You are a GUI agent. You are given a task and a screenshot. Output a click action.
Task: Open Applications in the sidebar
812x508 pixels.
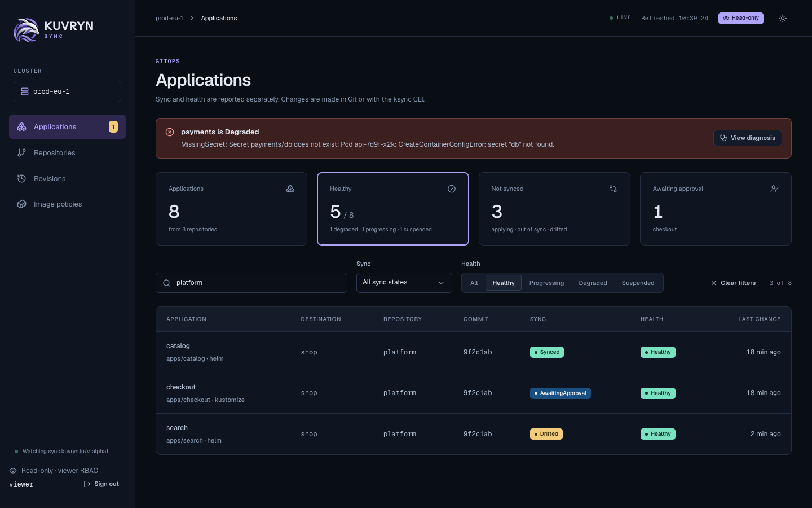tap(67, 127)
